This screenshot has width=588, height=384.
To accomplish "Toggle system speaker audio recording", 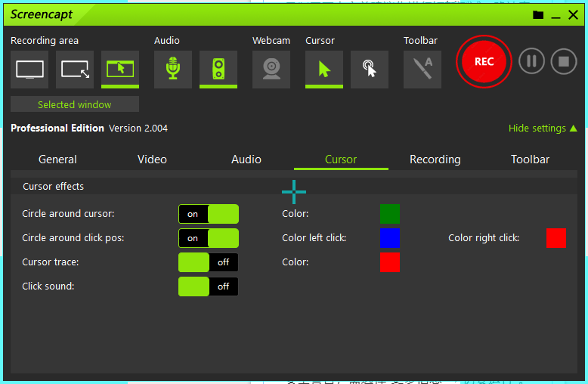I will (218, 70).
